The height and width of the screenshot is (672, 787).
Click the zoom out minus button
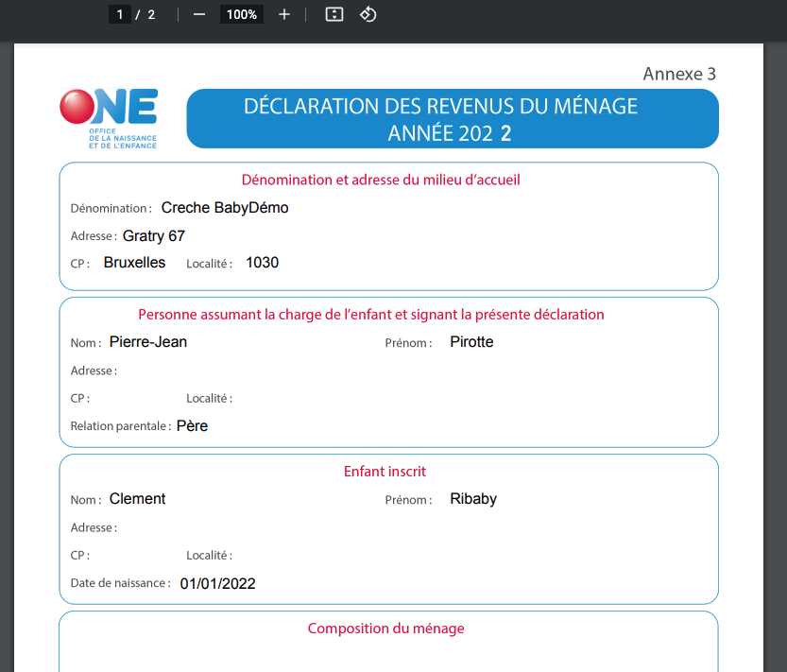click(198, 14)
